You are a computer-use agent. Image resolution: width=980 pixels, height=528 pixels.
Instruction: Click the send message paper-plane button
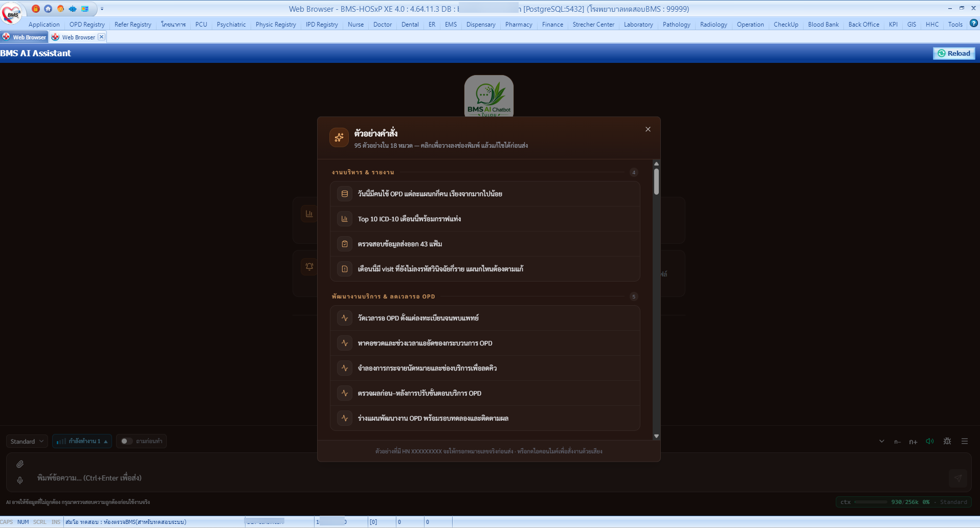point(958,478)
